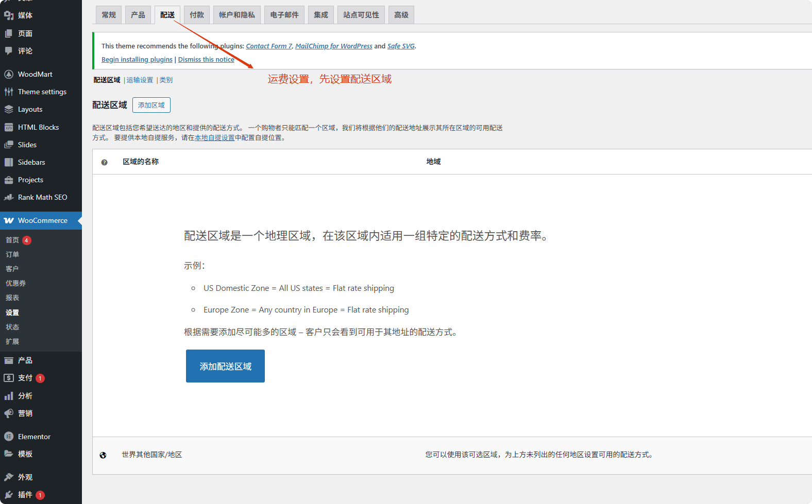The height and width of the screenshot is (504, 812).
Task: Click the help question mark icon in table header
Action: click(x=104, y=162)
